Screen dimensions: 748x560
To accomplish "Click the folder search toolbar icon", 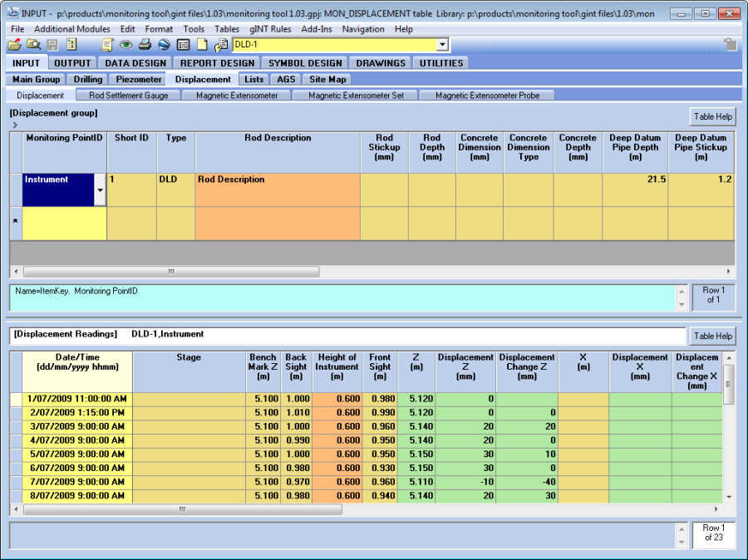I will click(33, 45).
